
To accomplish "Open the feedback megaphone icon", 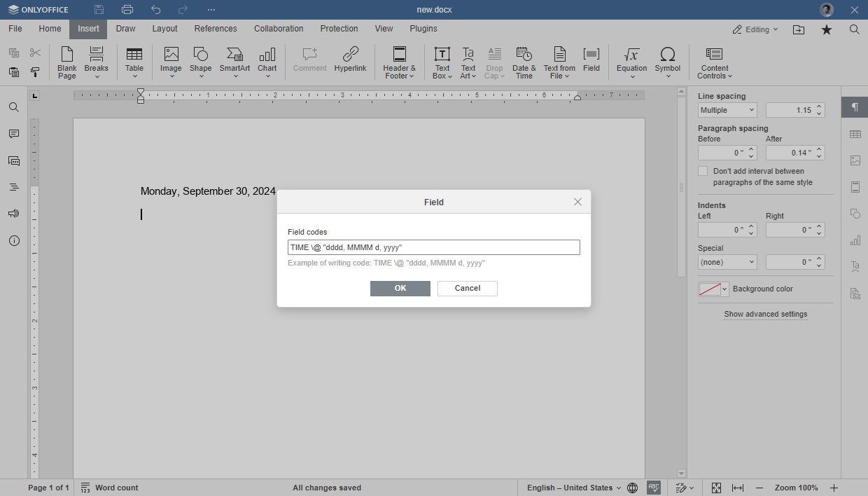I will coord(13,214).
